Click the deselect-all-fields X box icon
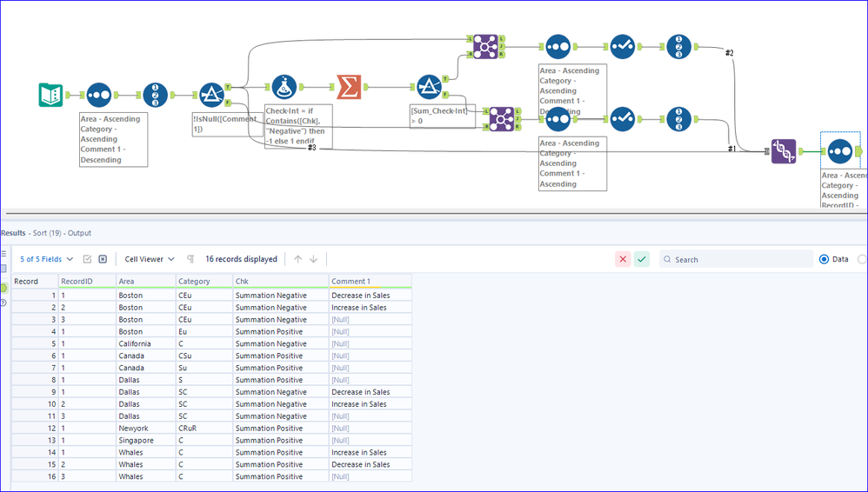Viewport: 868px width, 492px height. (103, 259)
